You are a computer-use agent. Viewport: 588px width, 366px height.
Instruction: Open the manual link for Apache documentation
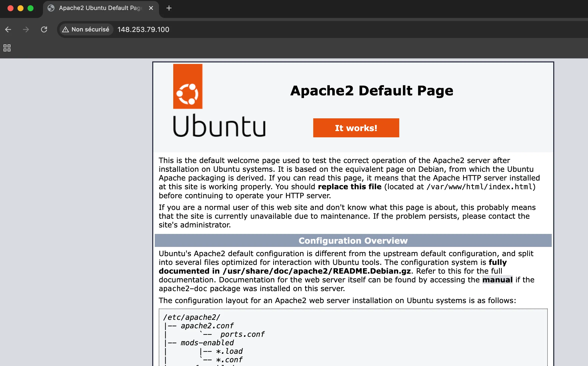tap(497, 280)
